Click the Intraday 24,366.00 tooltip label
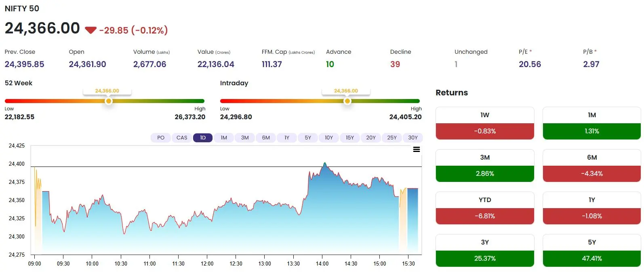The width and height of the screenshot is (644, 272). (x=346, y=91)
